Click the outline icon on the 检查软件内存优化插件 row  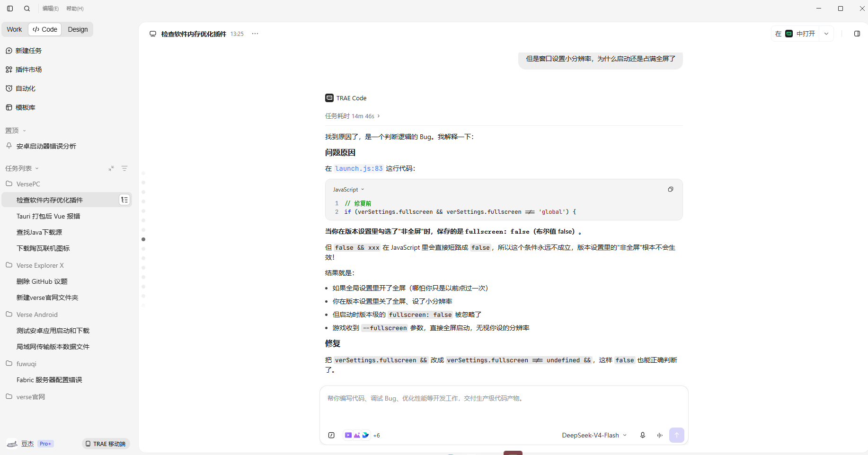tap(124, 200)
